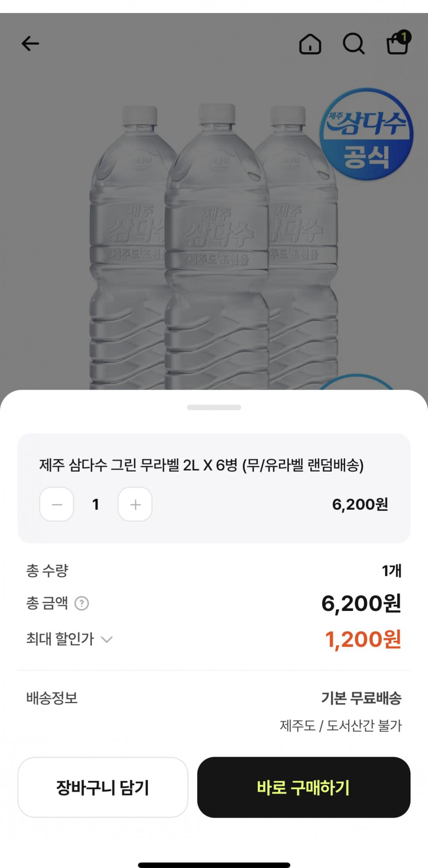Screen dimensions: 428x868
Task: Tap the bottom sheet drag handle
Action: [214, 407]
